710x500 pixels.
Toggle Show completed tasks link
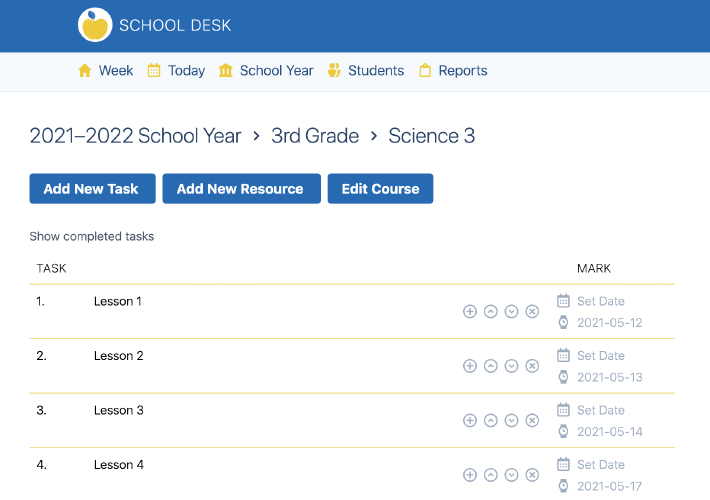pyautogui.click(x=91, y=236)
